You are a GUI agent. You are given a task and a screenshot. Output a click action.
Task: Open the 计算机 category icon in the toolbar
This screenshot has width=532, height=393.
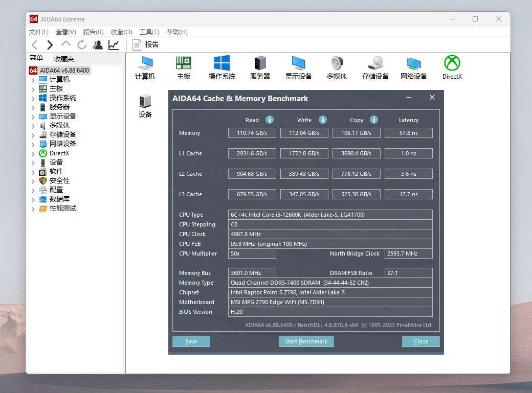pyautogui.click(x=145, y=67)
